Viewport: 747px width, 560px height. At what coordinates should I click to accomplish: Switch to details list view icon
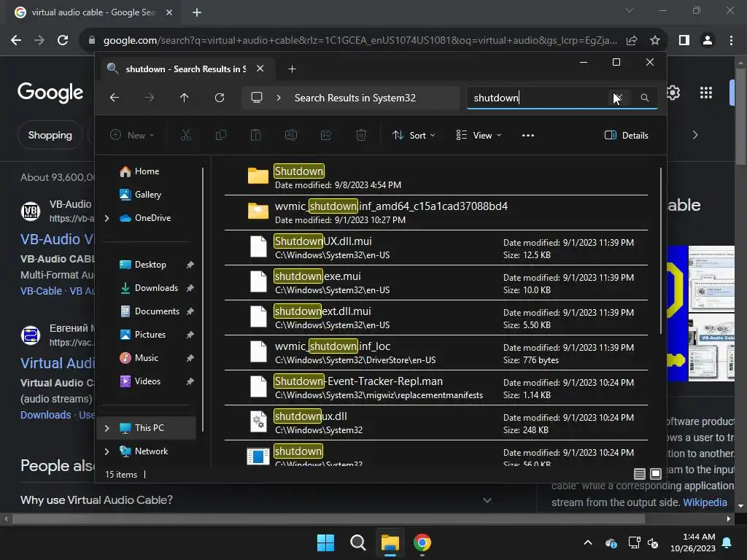[x=639, y=474]
